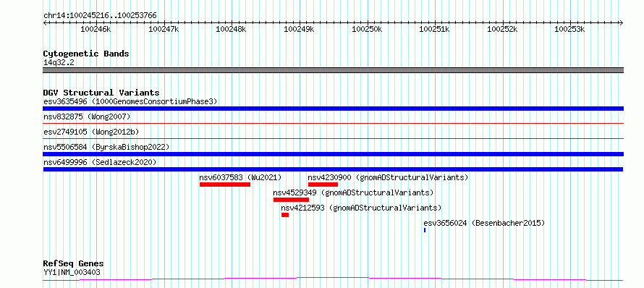Click the 100250k ruler tick label
The height and width of the screenshot is (288, 644).
pos(367,29)
